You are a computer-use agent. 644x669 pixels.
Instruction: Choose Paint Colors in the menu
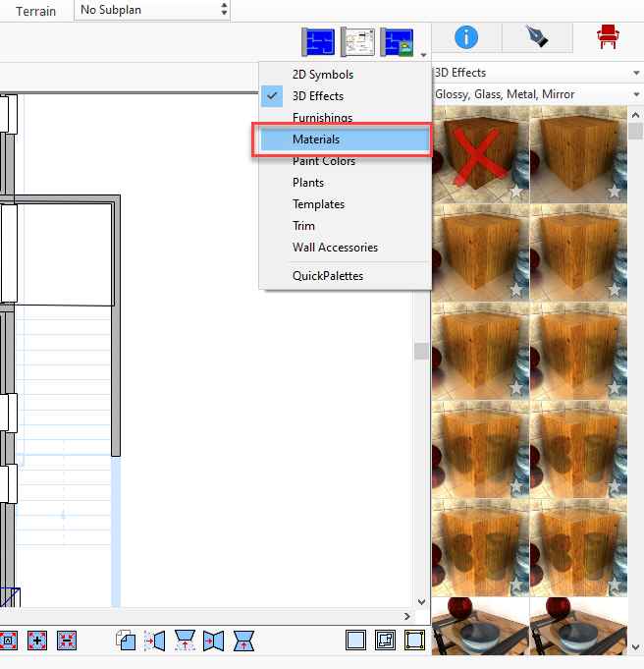click(x=323, y=161)
